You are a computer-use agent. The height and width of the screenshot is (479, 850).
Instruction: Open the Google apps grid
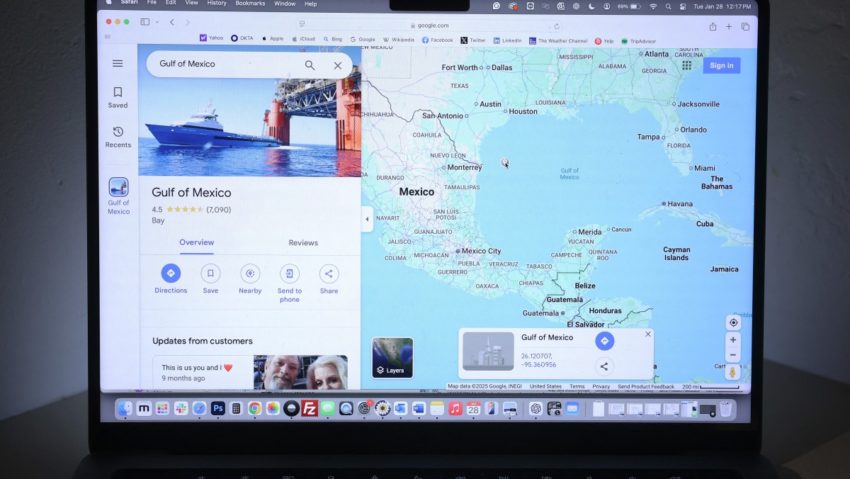click(x=686, y=66)
